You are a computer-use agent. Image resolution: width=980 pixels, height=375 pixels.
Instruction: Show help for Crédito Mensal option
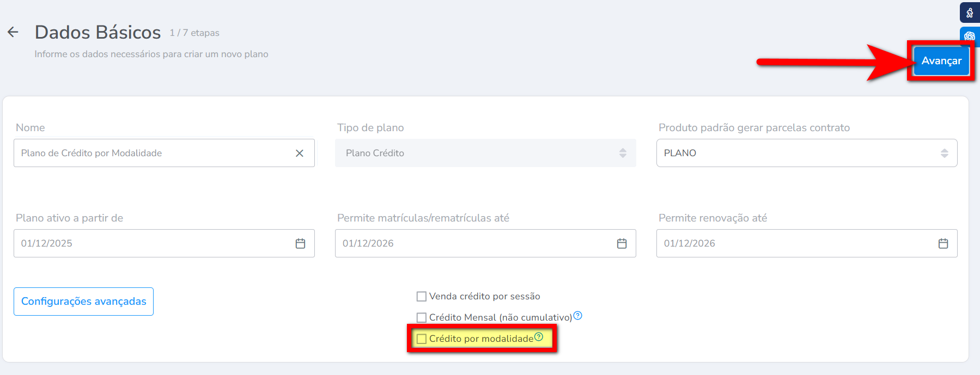578,316
